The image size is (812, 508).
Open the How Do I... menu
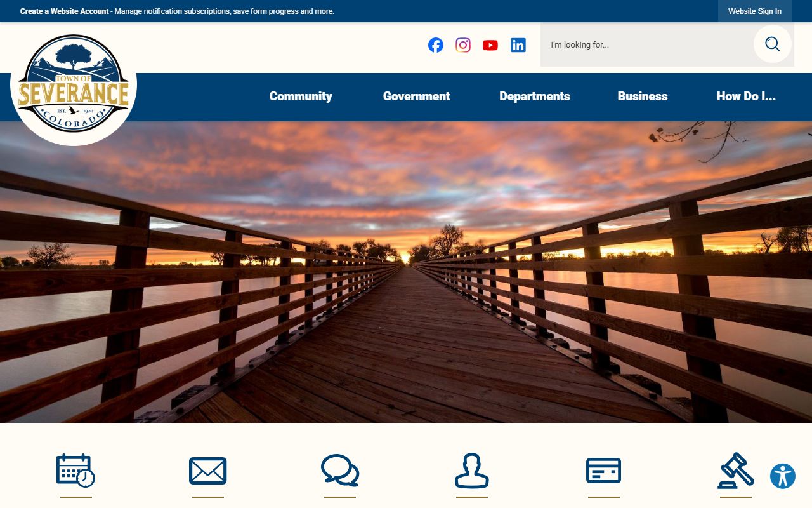746,97
